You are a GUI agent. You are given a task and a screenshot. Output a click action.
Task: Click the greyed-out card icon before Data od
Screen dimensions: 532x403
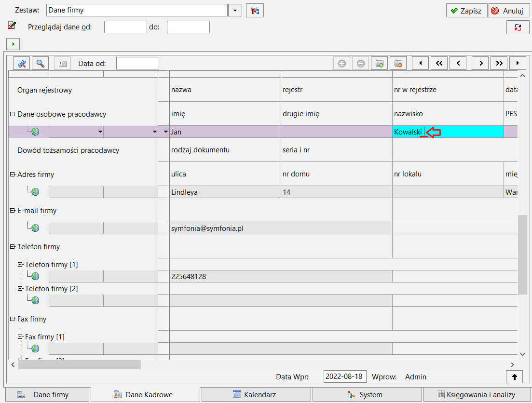point(62,64)
